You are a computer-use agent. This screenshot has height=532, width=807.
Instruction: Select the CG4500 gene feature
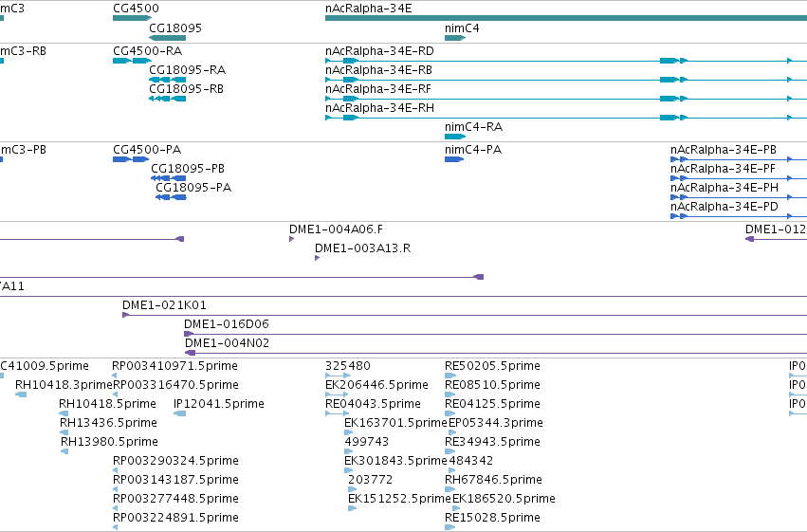click(x=132, y=18)
